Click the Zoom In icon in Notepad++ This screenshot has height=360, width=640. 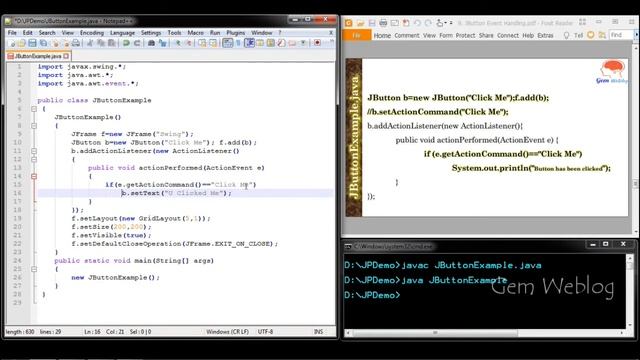point(178,43)
